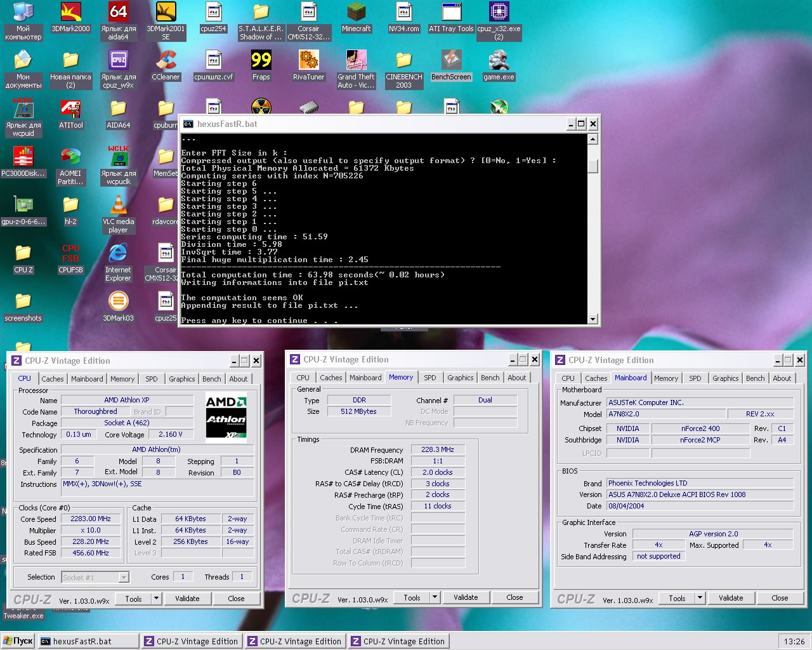
Task: Open Tools dropdown arrow in the middle CPU-Z window
Action: [435, 597]
